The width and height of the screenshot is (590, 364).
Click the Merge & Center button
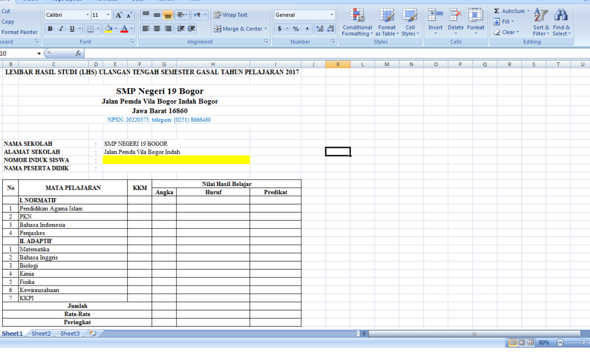pyautogui.click(x=238, y=28)
